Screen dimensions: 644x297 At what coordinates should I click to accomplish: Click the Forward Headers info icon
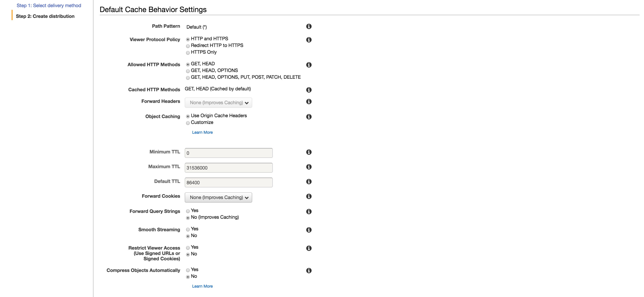click(x=309, y=102)
